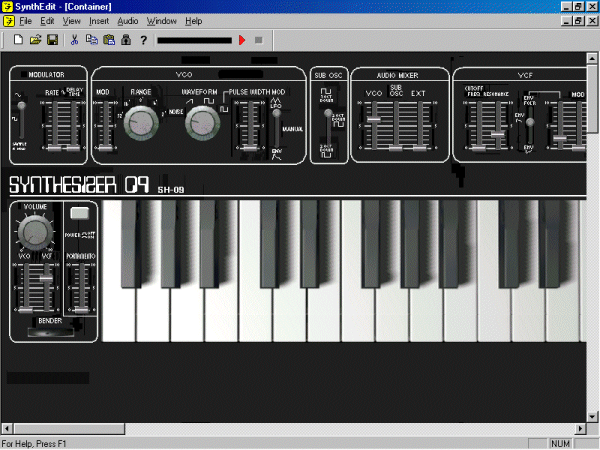Click the Copy toolbar icon
This screenshot has height=450, width=600.
(x=92, y=40)
